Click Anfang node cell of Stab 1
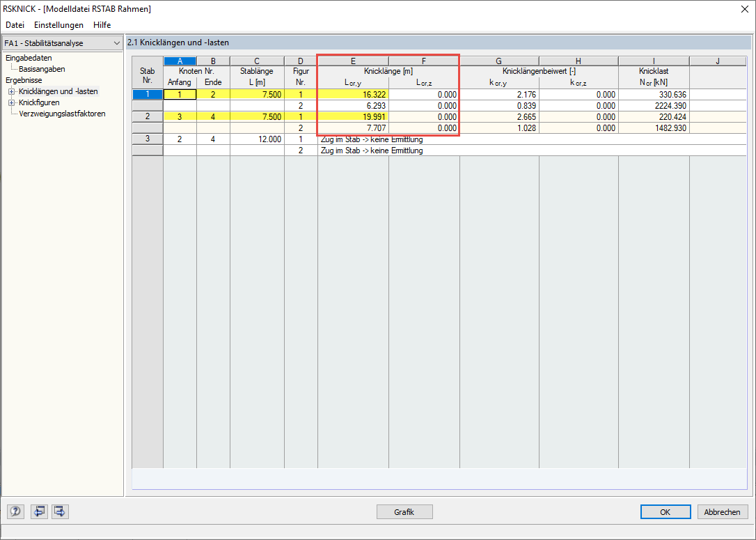756x540 pixels. 180,95
